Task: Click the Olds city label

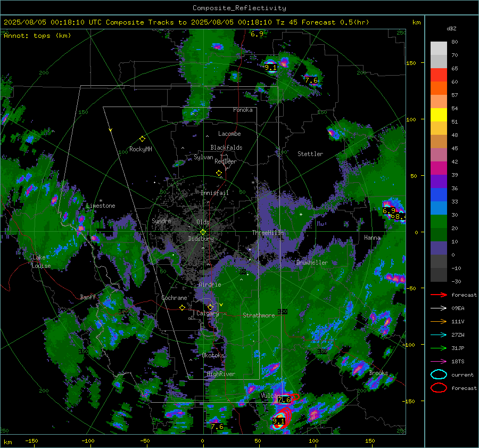Action: coord(203,222)
